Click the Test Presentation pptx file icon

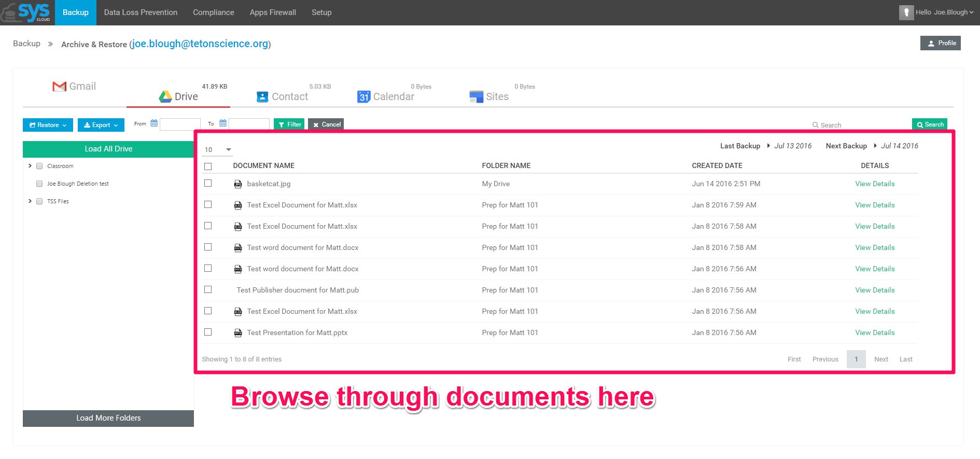click(238, 333)
